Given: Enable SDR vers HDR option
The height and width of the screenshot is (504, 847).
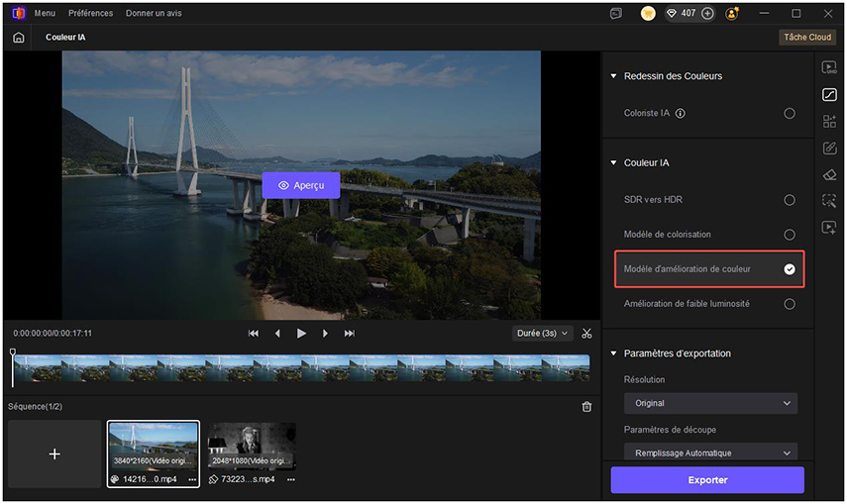Looking at the screenshot, I should coord(789,200).
